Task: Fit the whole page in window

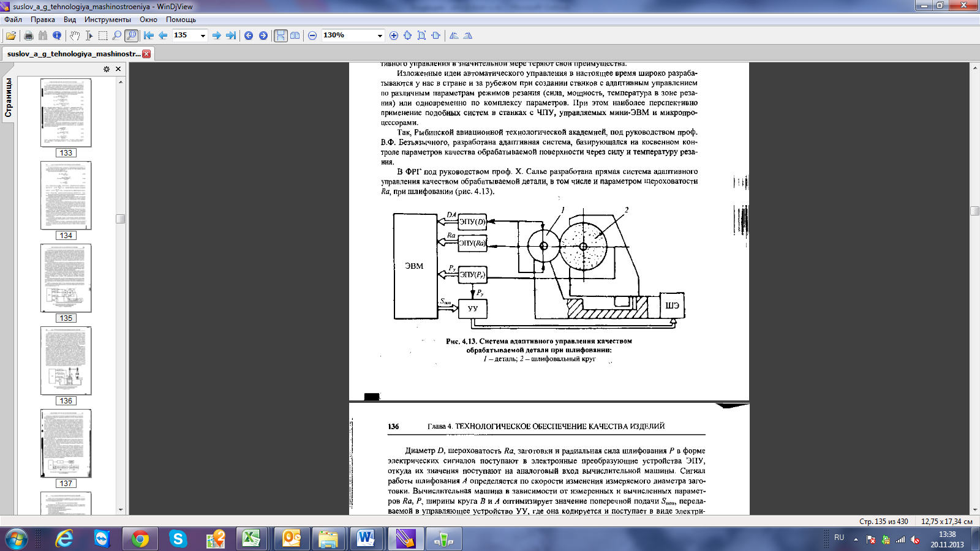Action: pyautogui.click(x=422, y=36)
